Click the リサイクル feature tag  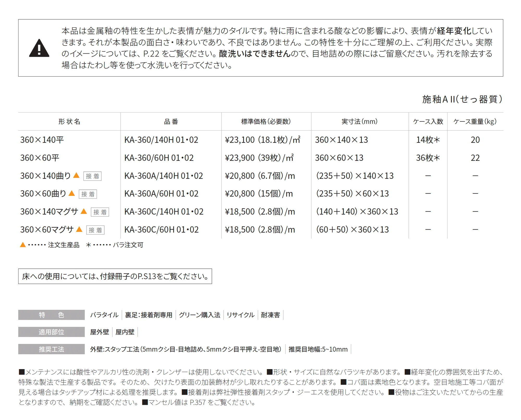pos(240,315)
